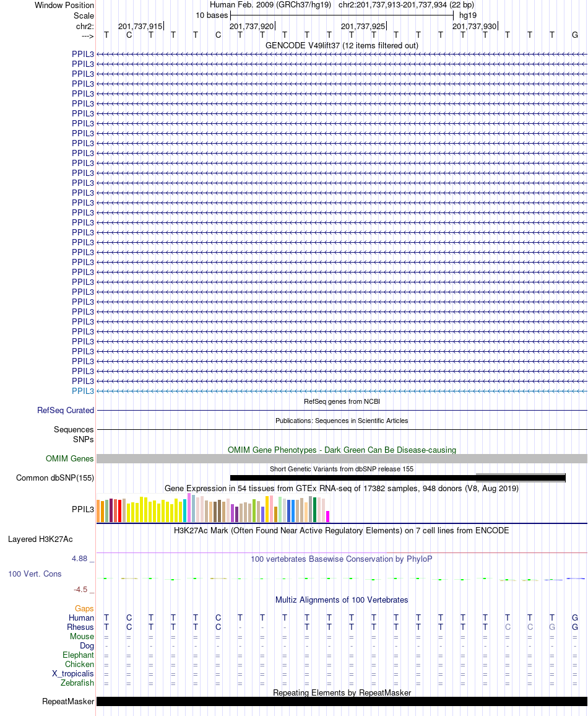Click the 201,737,915 coordinate tick label
Screen dimensions: 588x716
[141, 27]
